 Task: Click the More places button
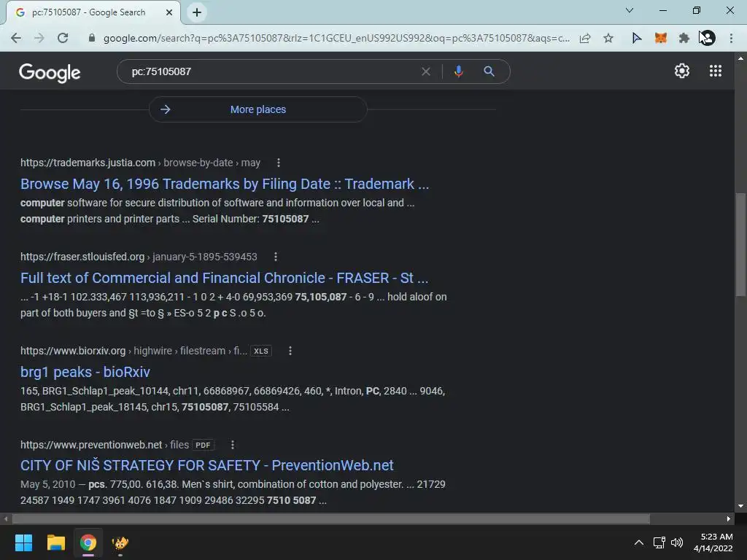pyautogui.click(x=258, y=109)
